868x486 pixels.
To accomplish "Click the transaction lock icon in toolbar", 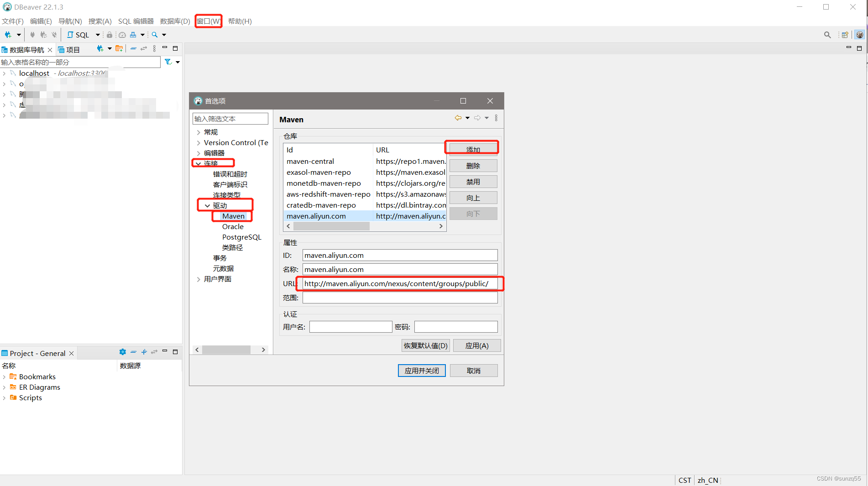I will point(110,35).
